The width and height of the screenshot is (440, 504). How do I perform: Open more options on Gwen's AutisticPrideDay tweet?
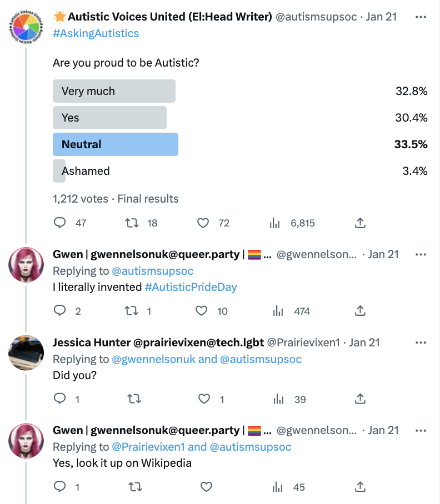pyautogui.click(x=421, y=254)
